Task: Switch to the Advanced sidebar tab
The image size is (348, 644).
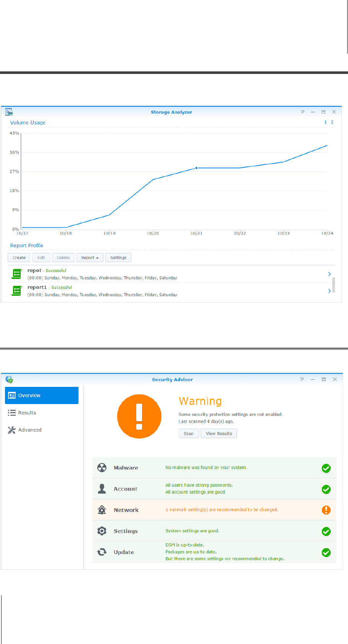Action: (x=29, y=430)
